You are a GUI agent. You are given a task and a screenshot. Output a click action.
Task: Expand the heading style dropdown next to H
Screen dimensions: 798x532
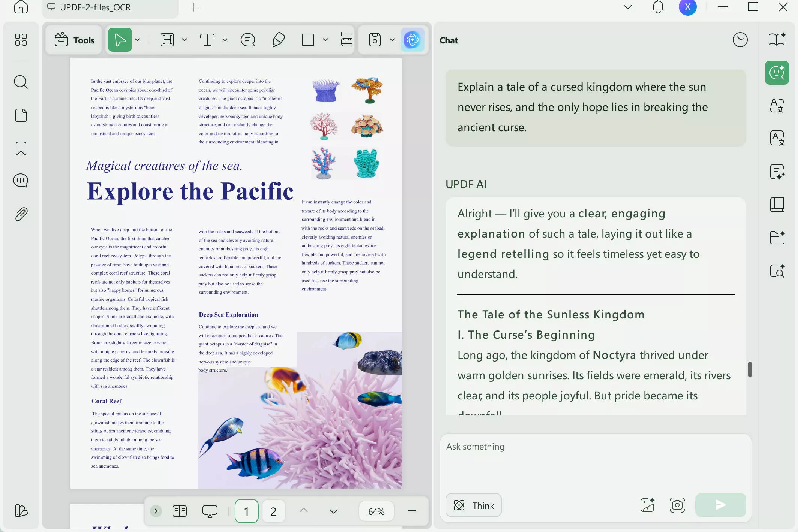tap(184, 40)
